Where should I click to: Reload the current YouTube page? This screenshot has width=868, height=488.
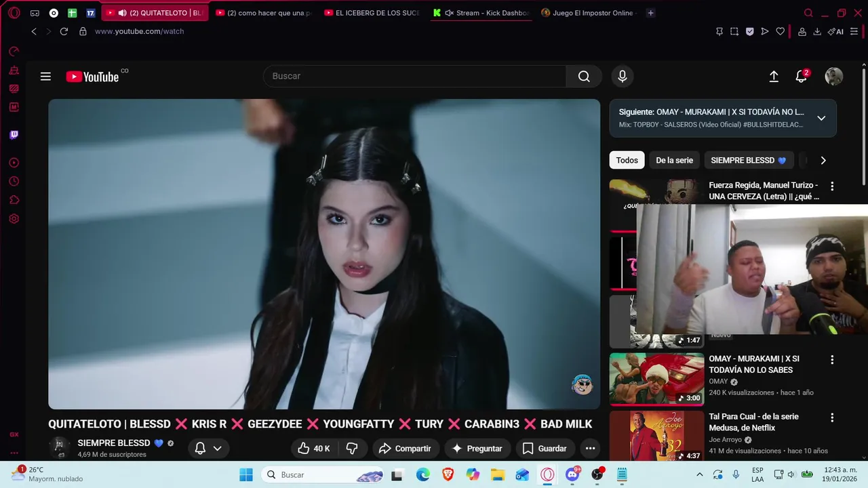(x=64, y=31)
